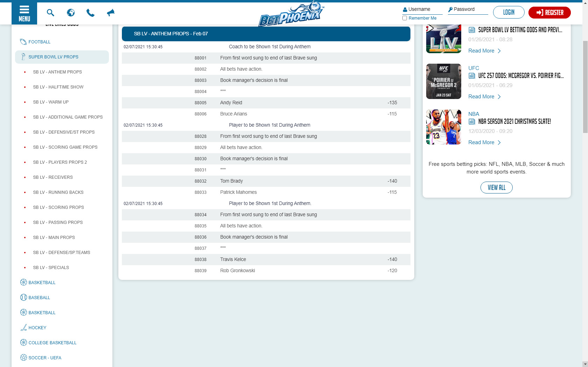Bet on Andy Reid at -135

click(x=392, y=103)
